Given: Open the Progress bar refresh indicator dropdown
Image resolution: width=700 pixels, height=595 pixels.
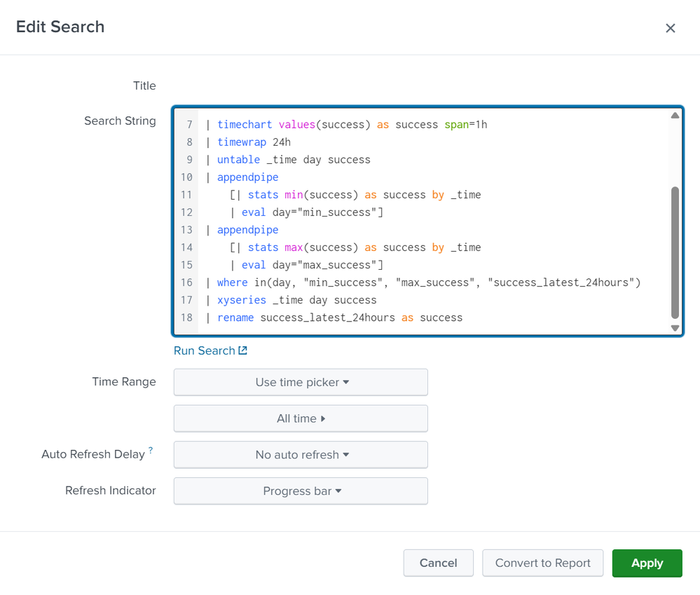Looking at the screenshot, I should pos(300,491).
